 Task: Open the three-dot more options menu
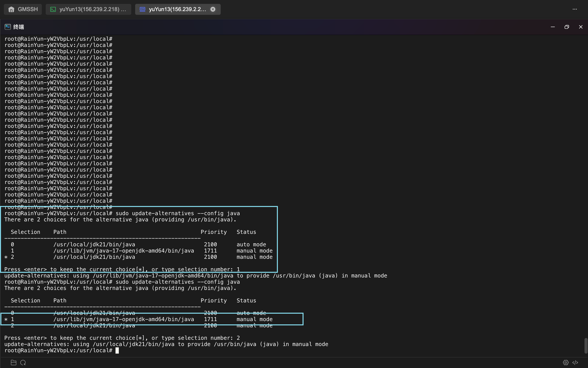point(575,9)
